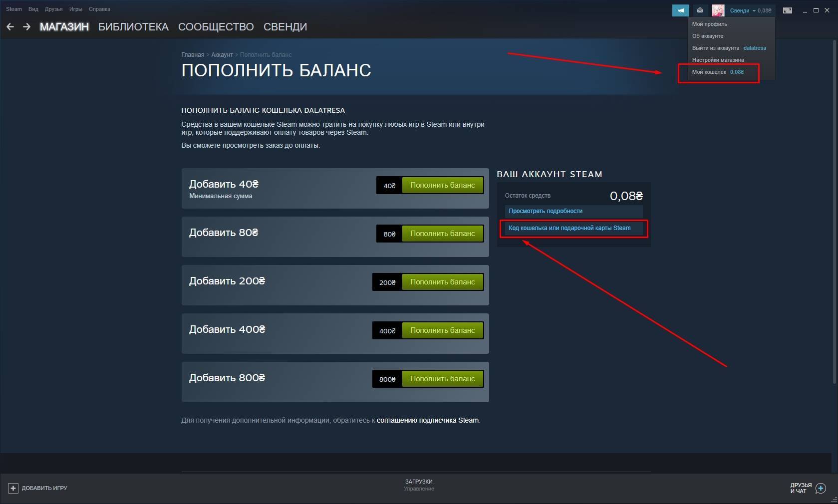Add funds for the 800₴ option
This screenshot has height=504, width=838.
click(x=443, y=379)
